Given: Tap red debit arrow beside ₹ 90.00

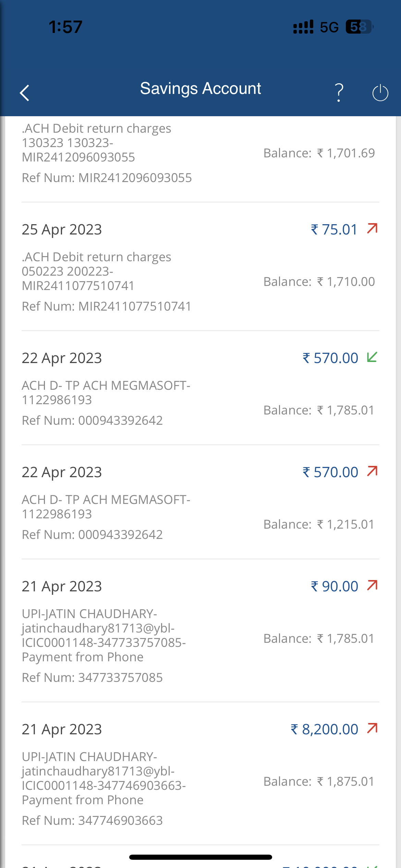Looking at the screenshot, I should click(372, 586).
